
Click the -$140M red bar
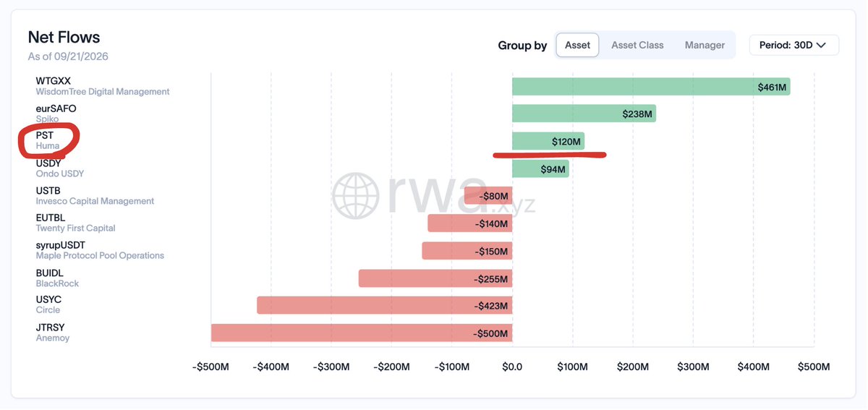coord(470,223)
